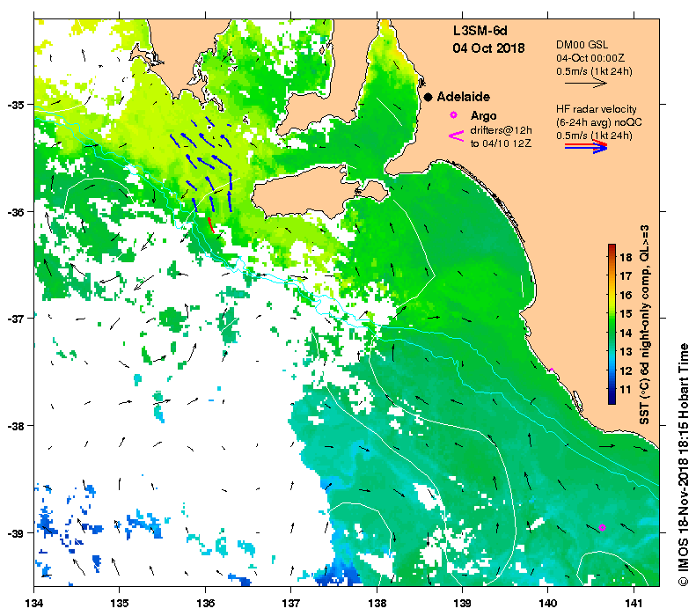Click the 'DM00 GSL' legend text

[582, 45]
